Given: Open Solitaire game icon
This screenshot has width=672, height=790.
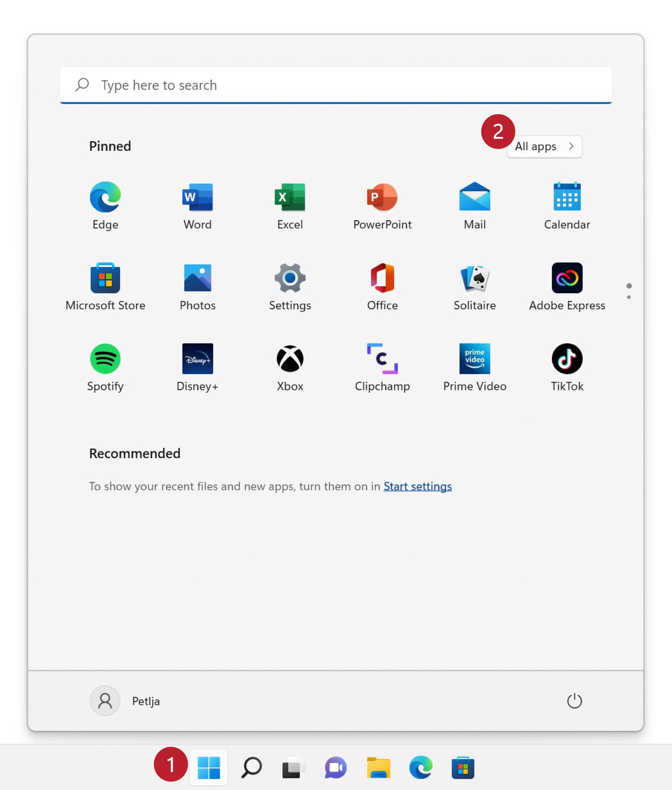Looking at the screenshot, I should tap(475, 278).
